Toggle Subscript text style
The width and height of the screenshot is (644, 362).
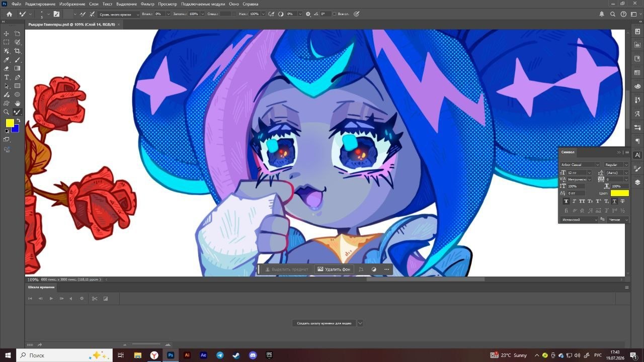(x=606, y=201)
